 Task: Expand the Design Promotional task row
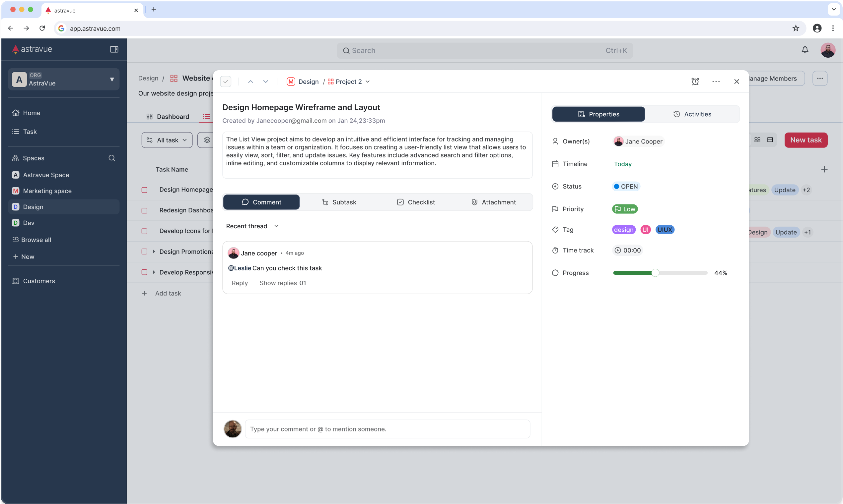(154, 252)
